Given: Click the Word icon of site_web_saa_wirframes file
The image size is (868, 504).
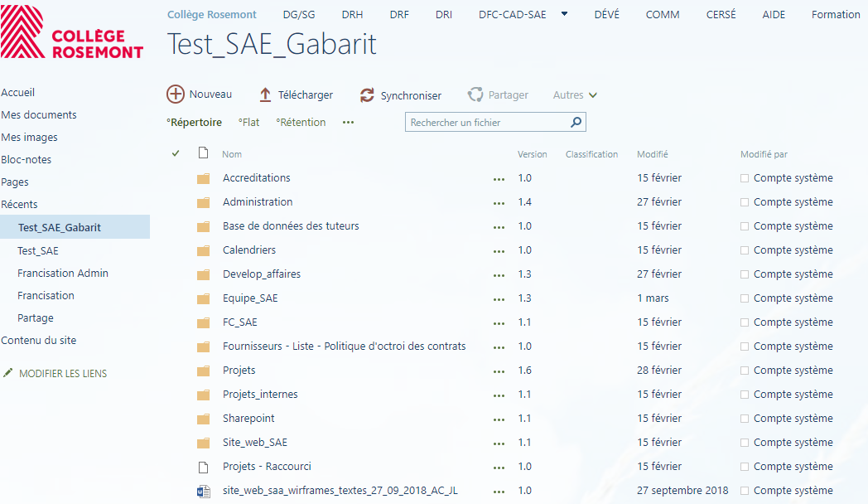Looking at the screenshot, I should [203, 491].
